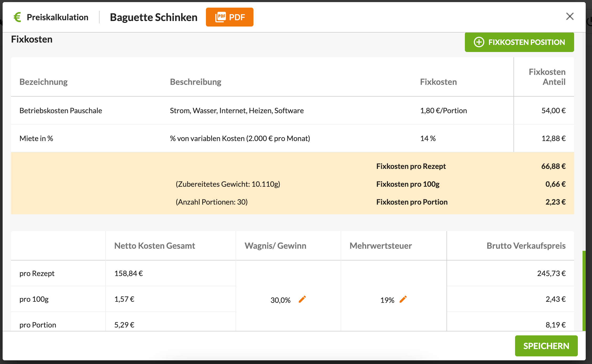
Task: Click the Baguette Schinken recipe title
Action: 154,17
